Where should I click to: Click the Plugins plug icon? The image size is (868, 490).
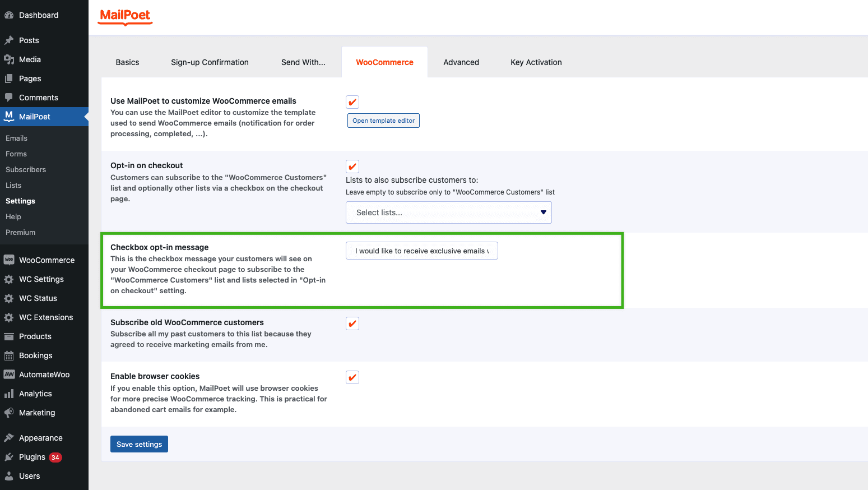9,457
